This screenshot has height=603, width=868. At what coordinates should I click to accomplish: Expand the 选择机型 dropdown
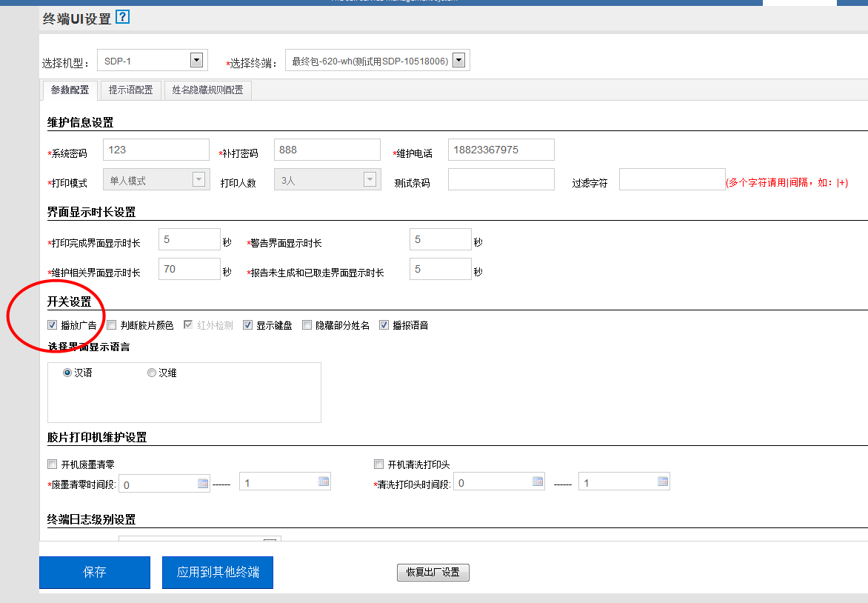196,60
